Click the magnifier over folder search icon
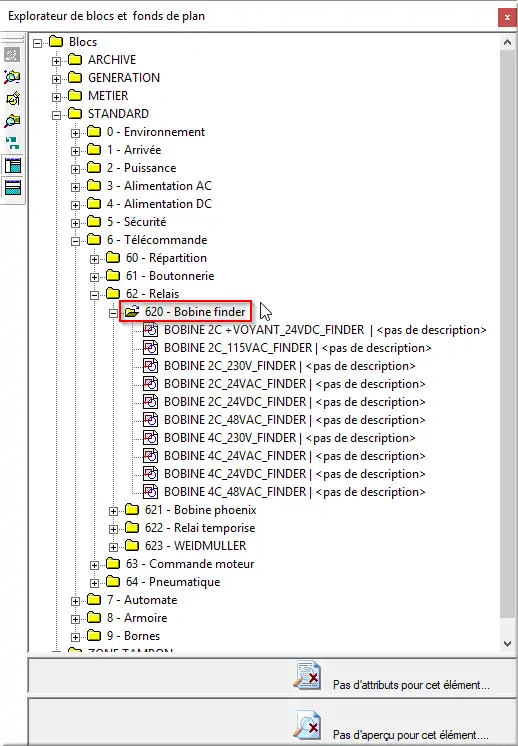The image size is (518, 746). (x=12, y=121)
